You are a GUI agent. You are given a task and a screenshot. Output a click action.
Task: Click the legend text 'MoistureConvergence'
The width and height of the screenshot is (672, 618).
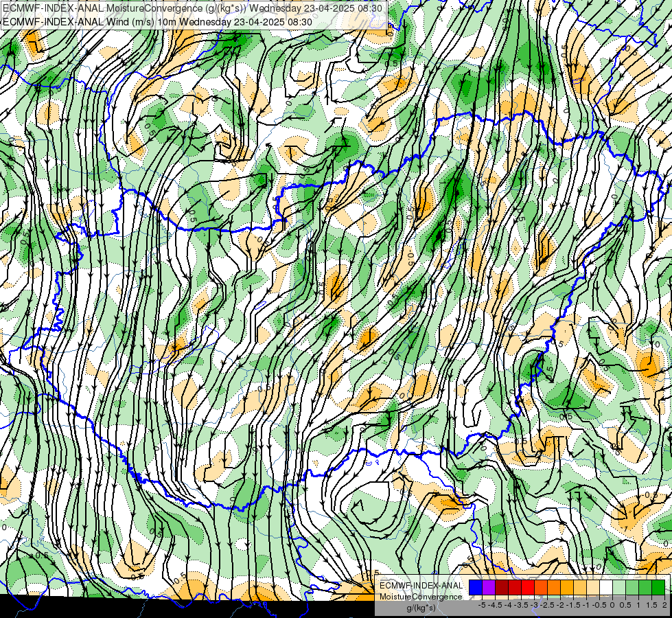pos(421,597)
